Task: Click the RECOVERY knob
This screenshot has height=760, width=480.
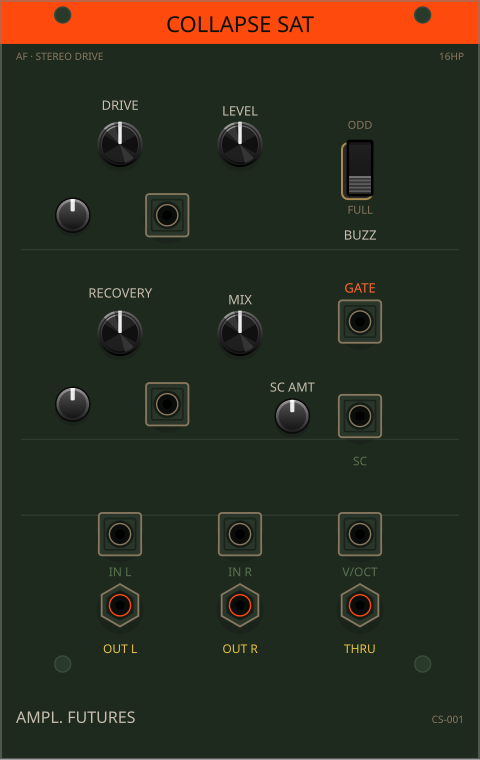Action: click(120, 333)
